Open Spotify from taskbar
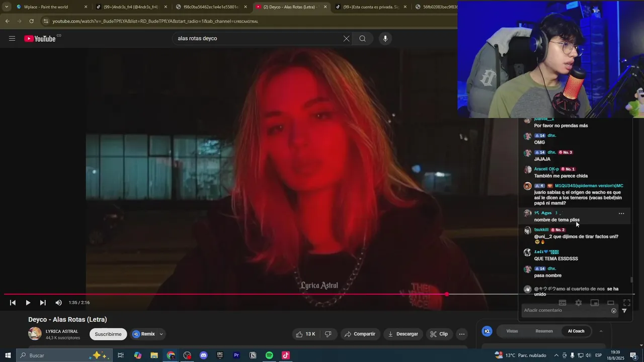The width and height of the screenshot is (644, 362). (269, 355)
